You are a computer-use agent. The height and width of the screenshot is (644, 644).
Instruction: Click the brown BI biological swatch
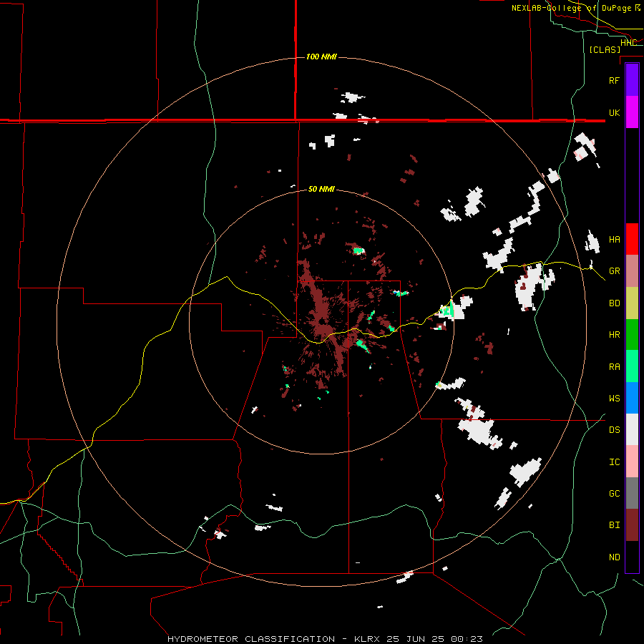coord(632,525)
